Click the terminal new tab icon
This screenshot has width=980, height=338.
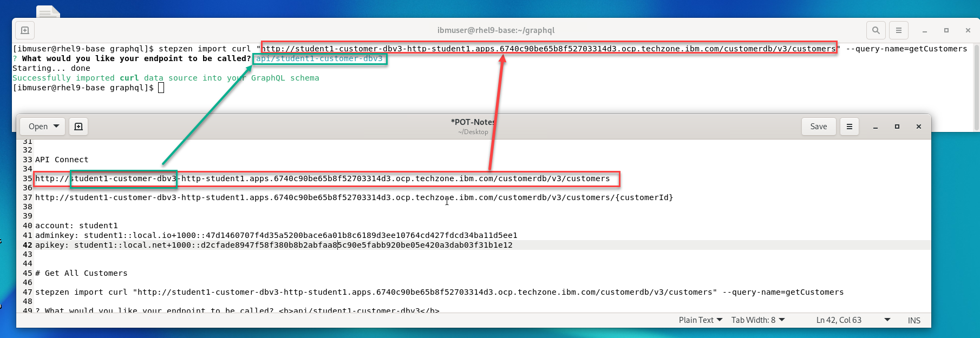coord(25,30)
